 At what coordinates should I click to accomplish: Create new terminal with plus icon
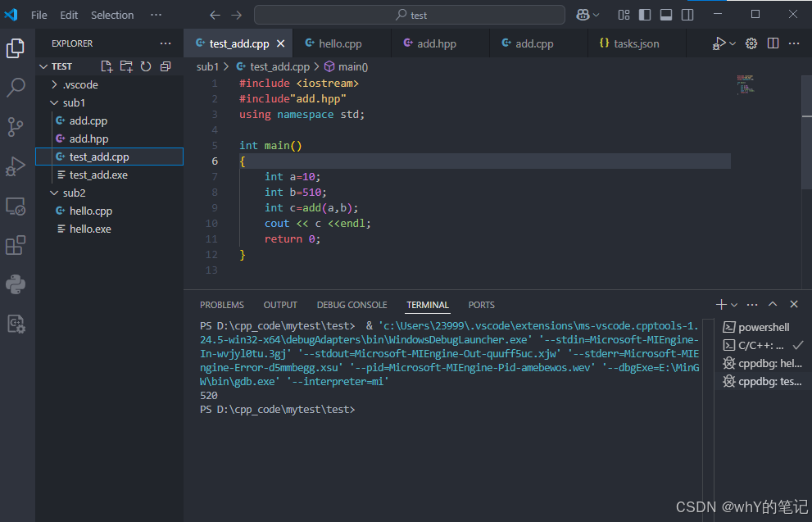tap(721, 305)
